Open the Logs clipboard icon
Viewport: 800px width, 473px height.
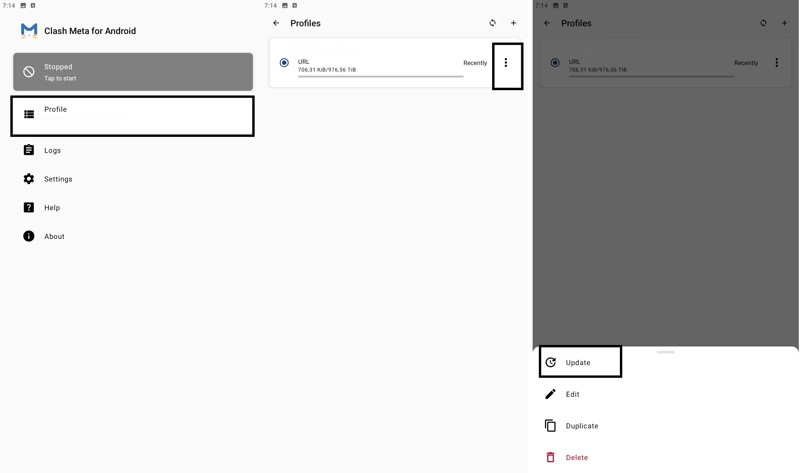(29, 150)
